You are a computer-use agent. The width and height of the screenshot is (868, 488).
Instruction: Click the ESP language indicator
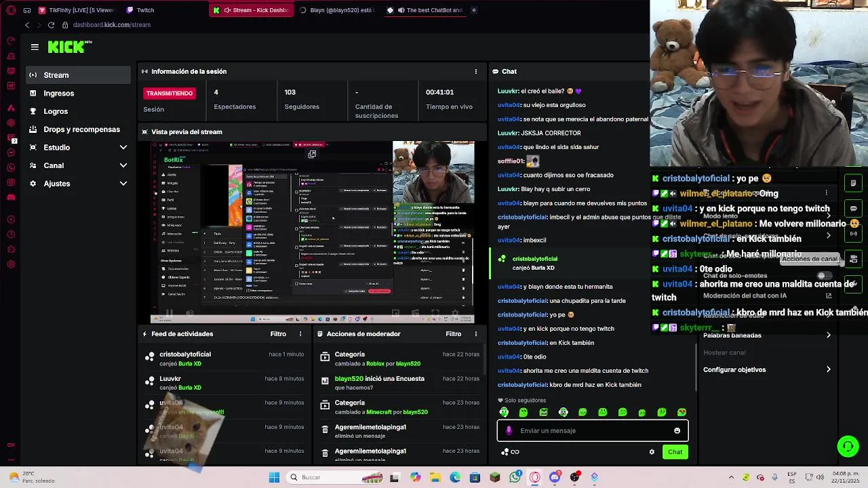(793, 477)
